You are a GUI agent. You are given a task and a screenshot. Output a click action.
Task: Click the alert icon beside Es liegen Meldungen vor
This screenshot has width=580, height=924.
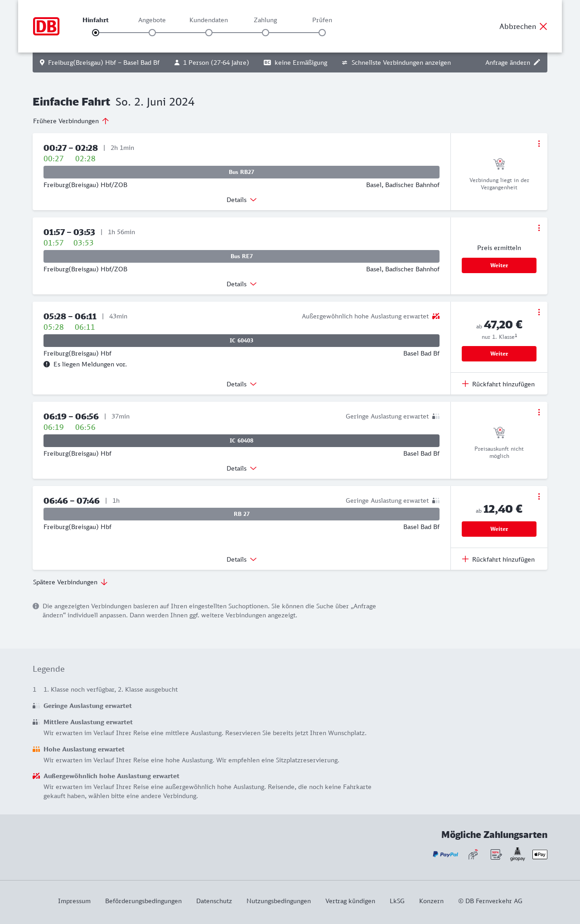pos(47,364)
